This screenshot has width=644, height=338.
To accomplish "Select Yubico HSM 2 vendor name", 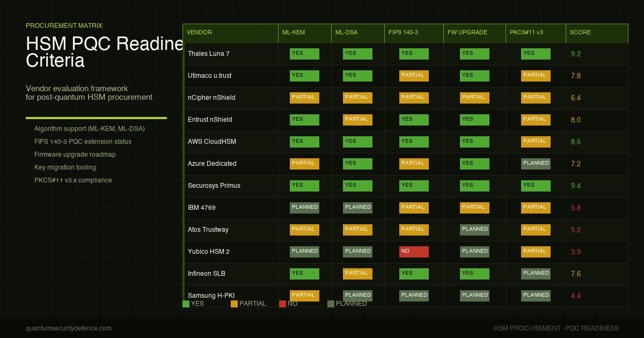I will point(209,252).
